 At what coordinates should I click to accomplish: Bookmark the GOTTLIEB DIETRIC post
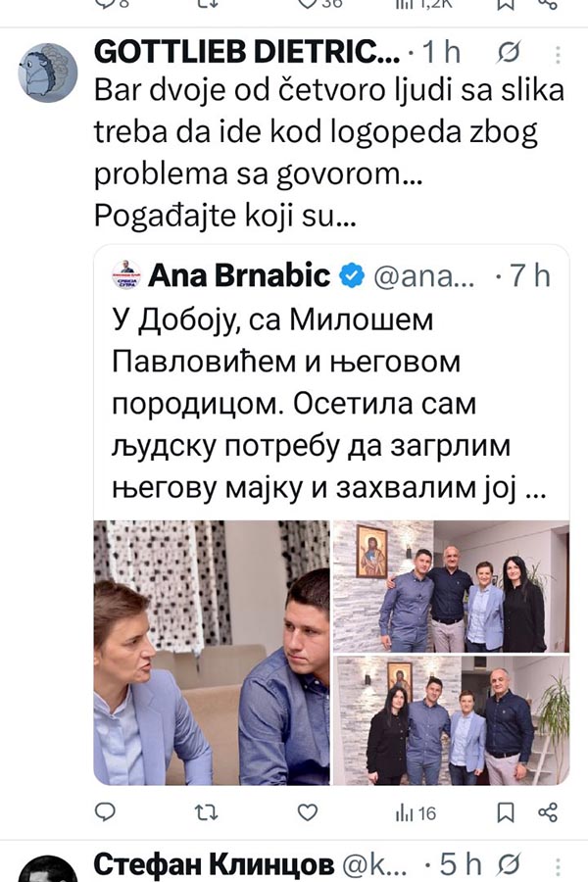click(506, 812)
